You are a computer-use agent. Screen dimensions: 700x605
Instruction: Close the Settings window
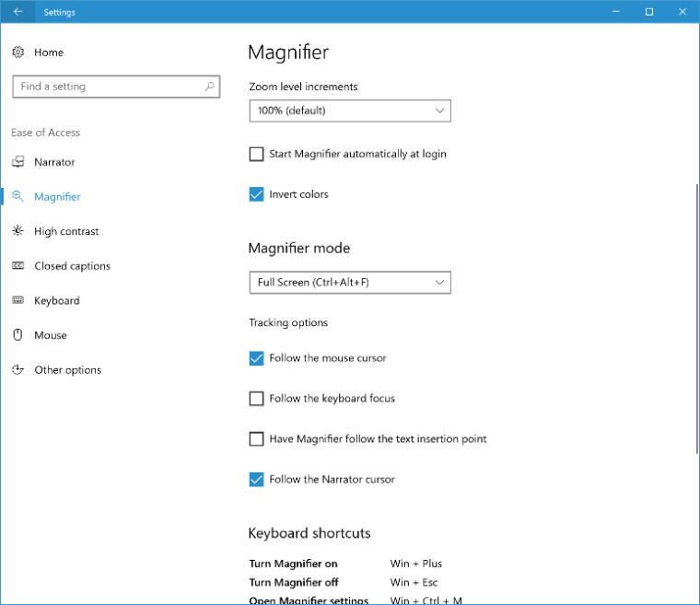pyautogui.click(x=682, y=12)
